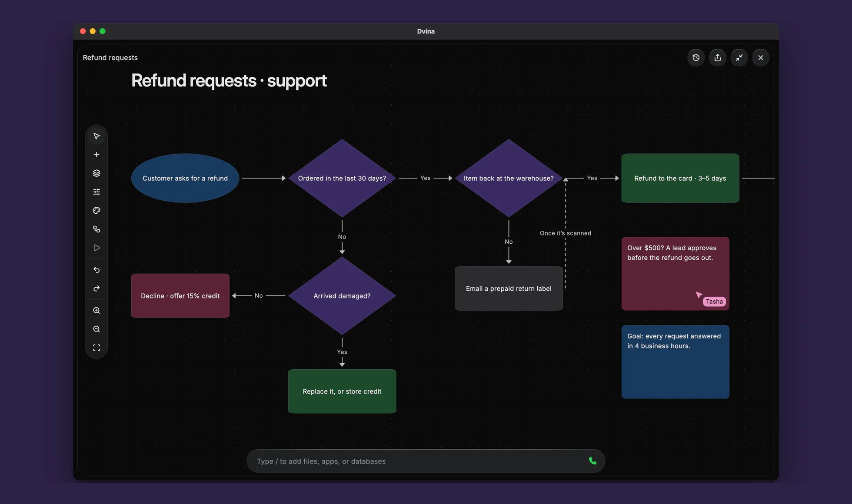This screenshot has width=852, height=504.
Task: Select the Customer asks for a refund node
Action: pos(185,178)
